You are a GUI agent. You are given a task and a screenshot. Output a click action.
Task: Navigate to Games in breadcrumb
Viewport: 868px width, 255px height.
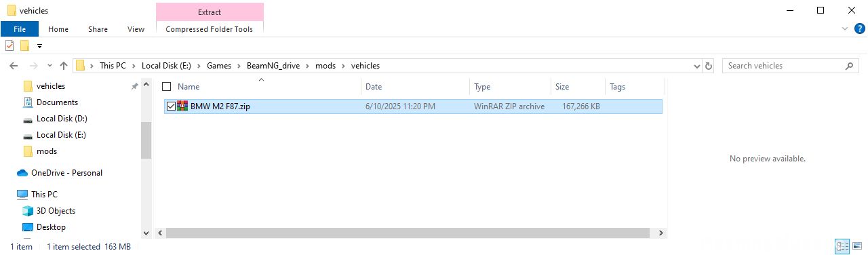[219, 66]
